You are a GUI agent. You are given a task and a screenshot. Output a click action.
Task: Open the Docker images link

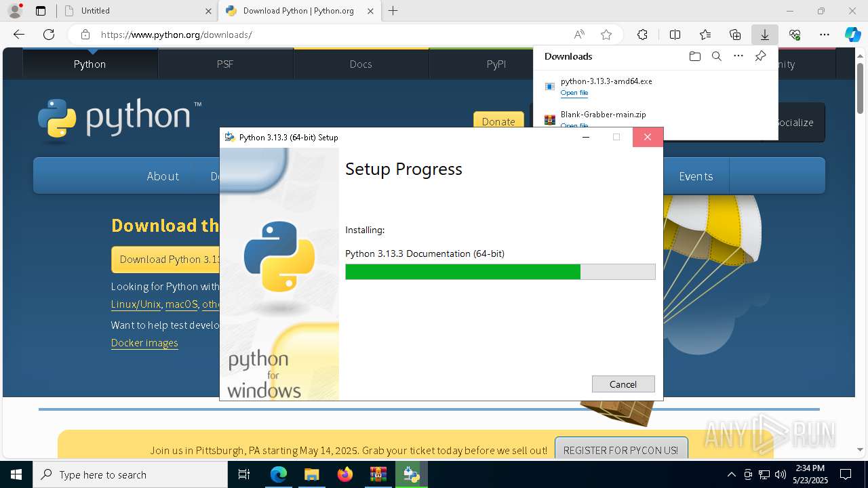pyautogui.click(x=144, y=343)
